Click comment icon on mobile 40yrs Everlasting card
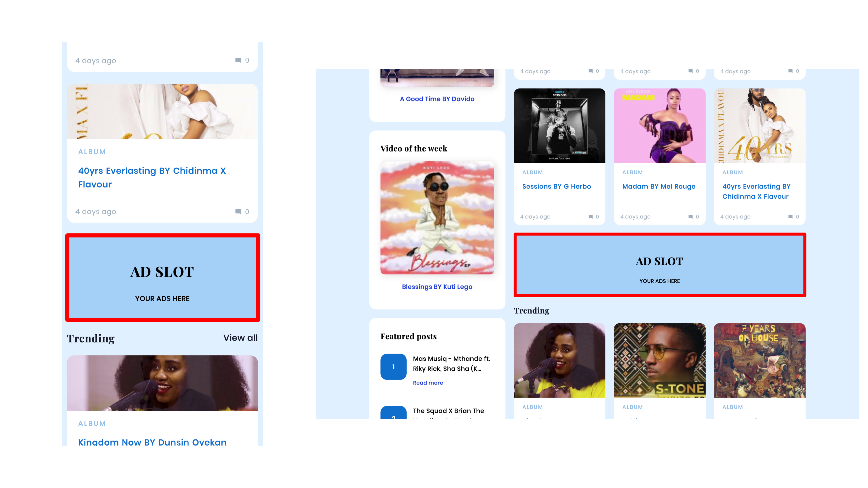 pyautogui.click(x=238, y=211)
